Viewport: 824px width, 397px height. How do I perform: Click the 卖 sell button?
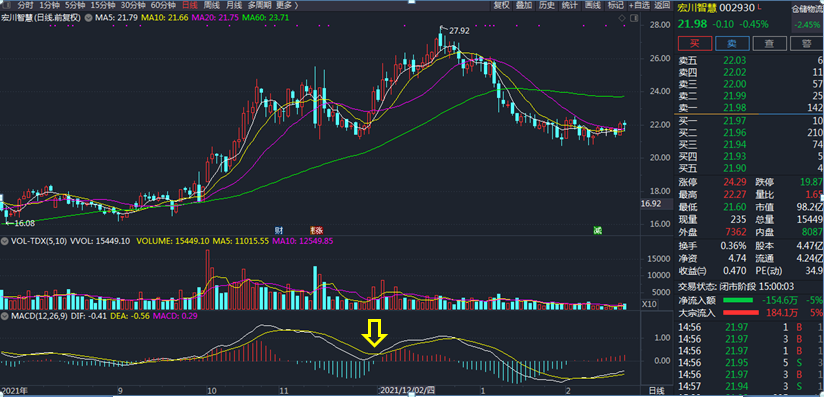[732, 43]
